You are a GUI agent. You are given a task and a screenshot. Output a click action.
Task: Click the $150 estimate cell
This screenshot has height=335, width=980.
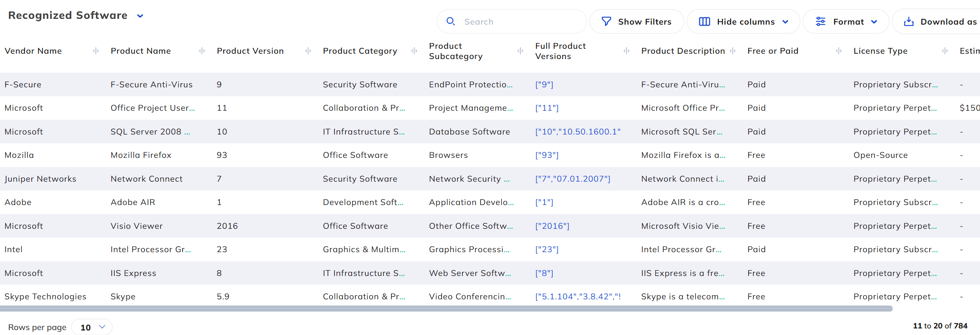(x=969, y=108)
